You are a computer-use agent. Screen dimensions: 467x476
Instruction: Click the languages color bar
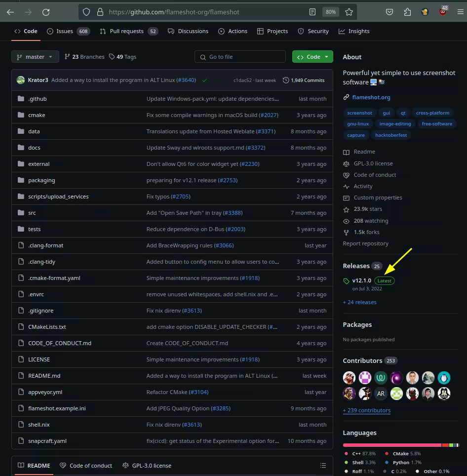tap(400, 445)
